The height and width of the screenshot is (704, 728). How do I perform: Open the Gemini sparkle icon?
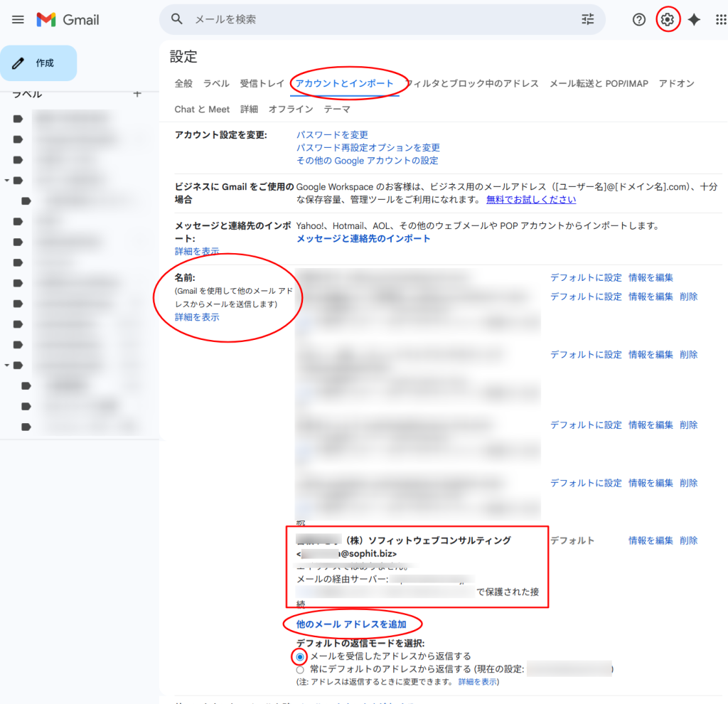694,20
